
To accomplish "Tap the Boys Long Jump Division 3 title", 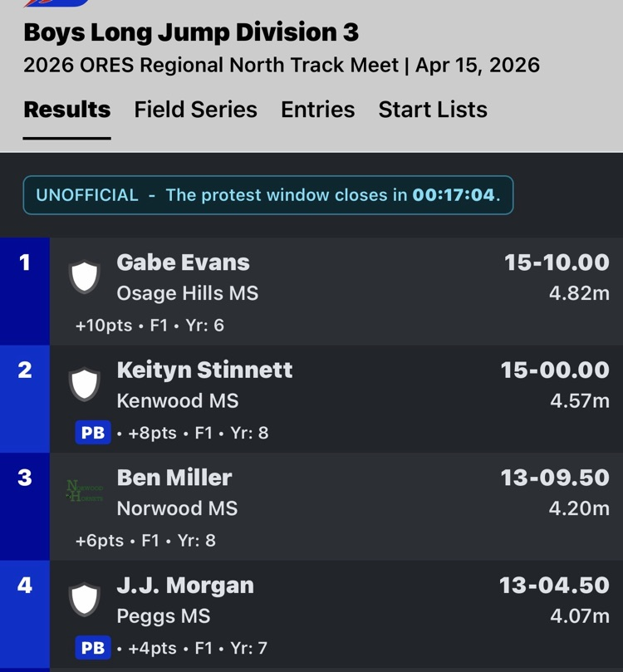I will (191, 32).
